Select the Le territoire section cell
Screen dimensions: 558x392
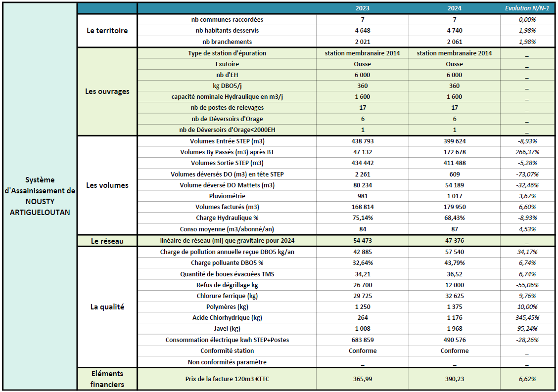pos(107,31)
